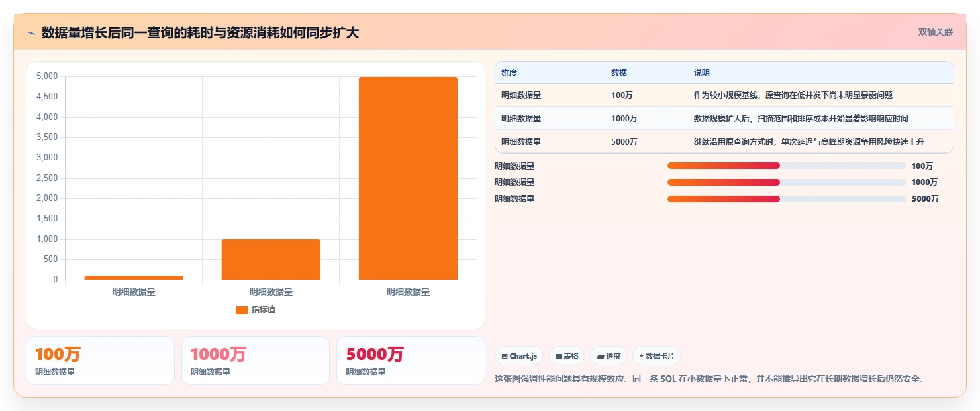This screenshot has width=980, height=411.
Task: Click the 100万 cell in the table
Action: (x=622, y=95)
